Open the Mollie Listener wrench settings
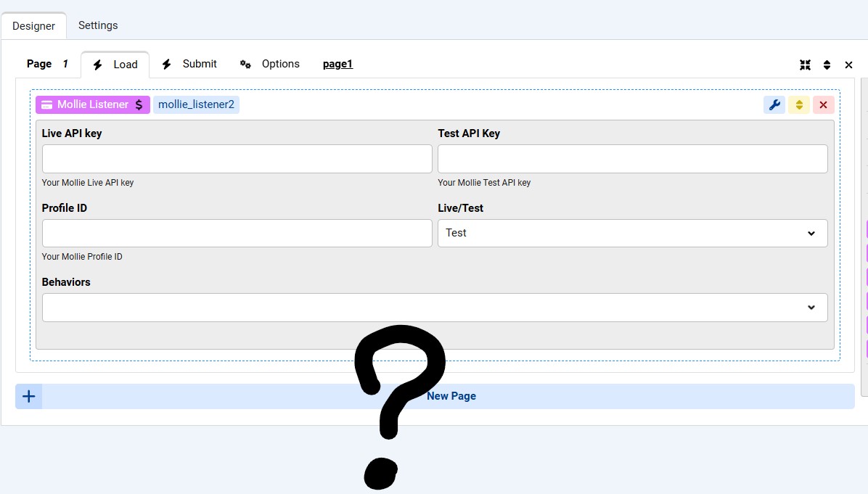The height and width of the screenshot is (494, 868). 774,105
